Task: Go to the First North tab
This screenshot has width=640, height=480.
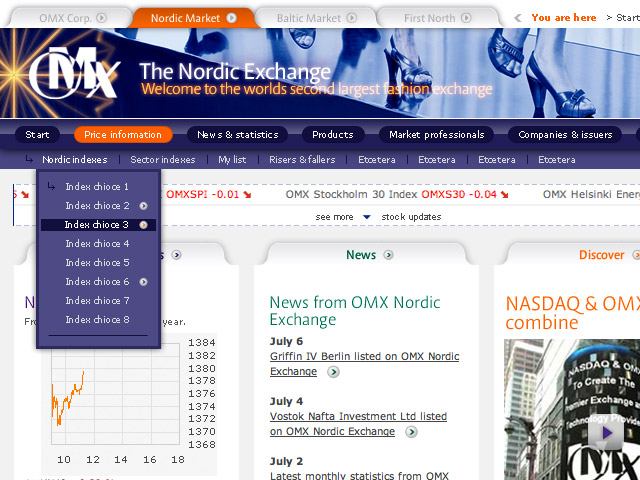Action: [x=437, y=18]
